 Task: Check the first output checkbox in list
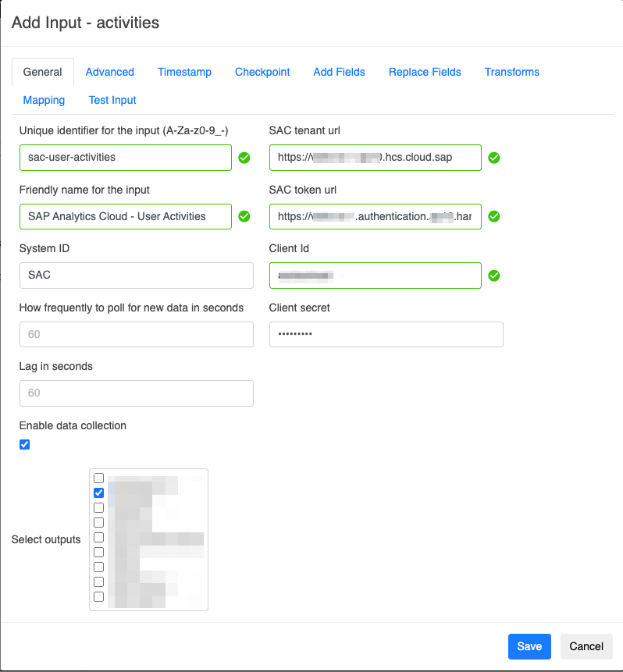(x=99, y=478)
